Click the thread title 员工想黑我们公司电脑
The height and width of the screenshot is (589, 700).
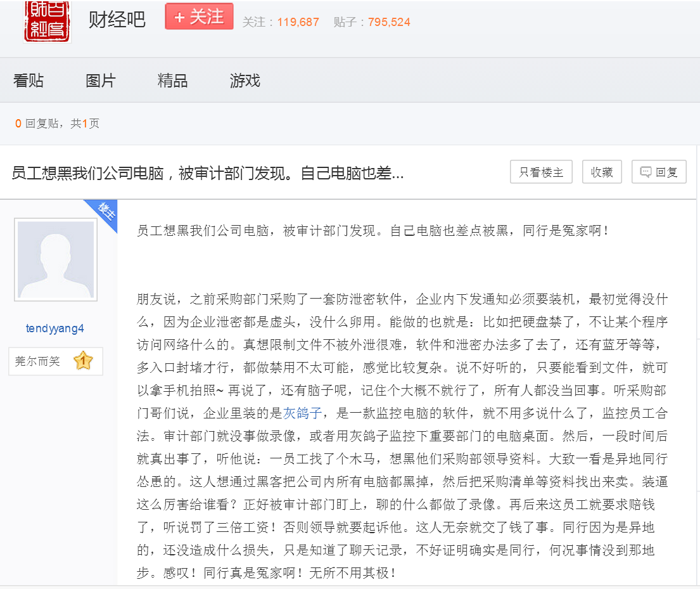coord(207,173)
